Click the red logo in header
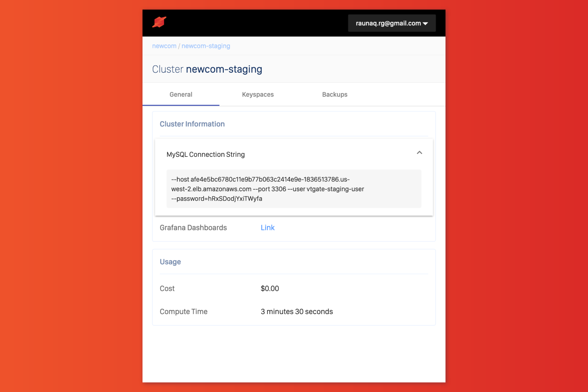Viewport: 588px width, 392px height. 159,22
